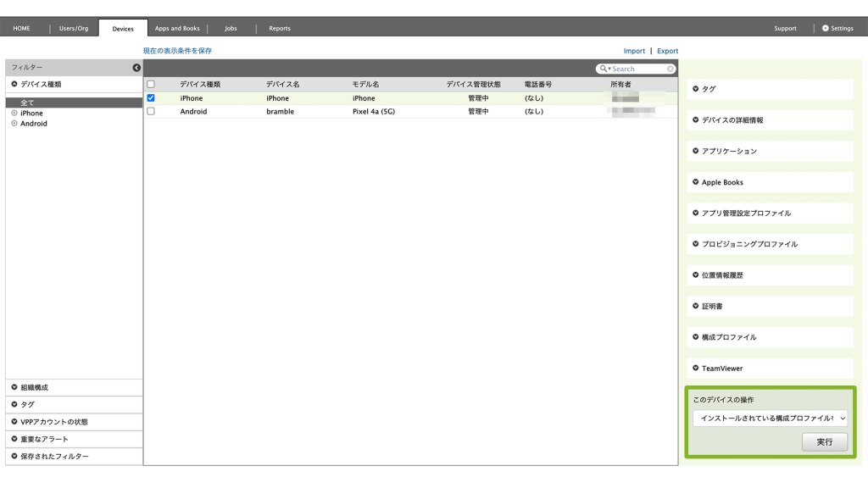Click the chevron icon beside Apple Books
Viewport: 868px width, 488px height.
coord(696,182)
